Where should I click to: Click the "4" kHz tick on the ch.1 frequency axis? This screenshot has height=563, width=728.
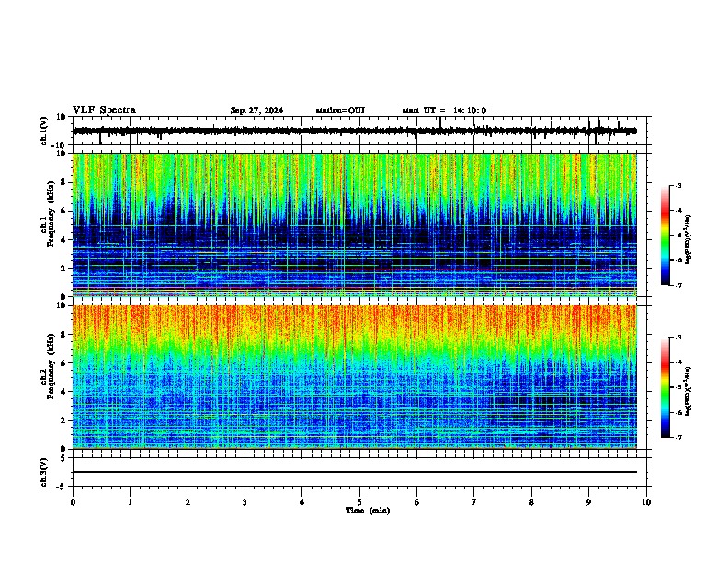click(63, 240)
